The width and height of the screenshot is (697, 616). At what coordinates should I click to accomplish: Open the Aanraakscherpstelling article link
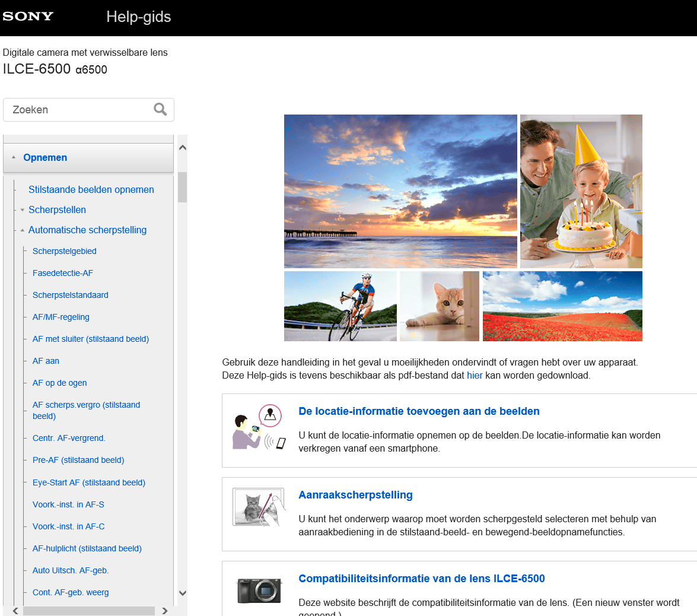point(355,495)
